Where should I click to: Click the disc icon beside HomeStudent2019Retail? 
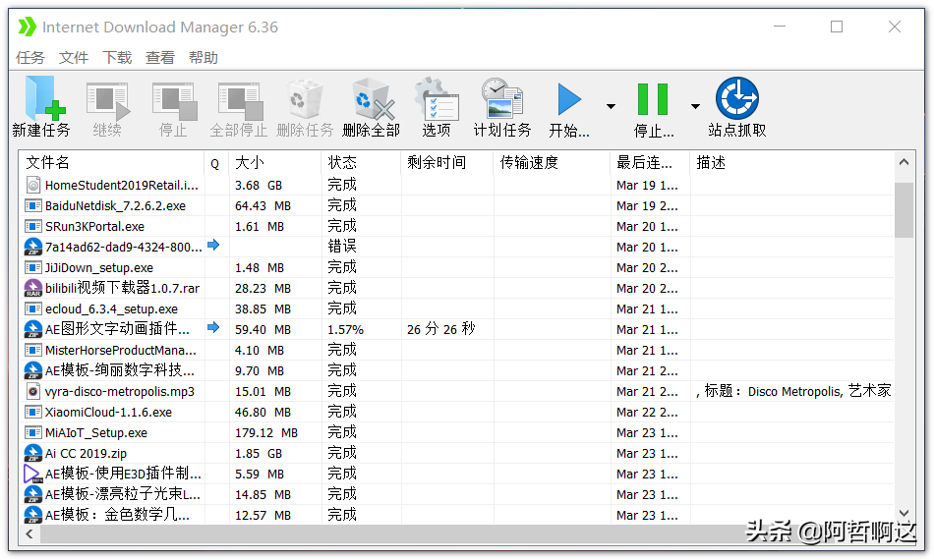pos(33,185)
